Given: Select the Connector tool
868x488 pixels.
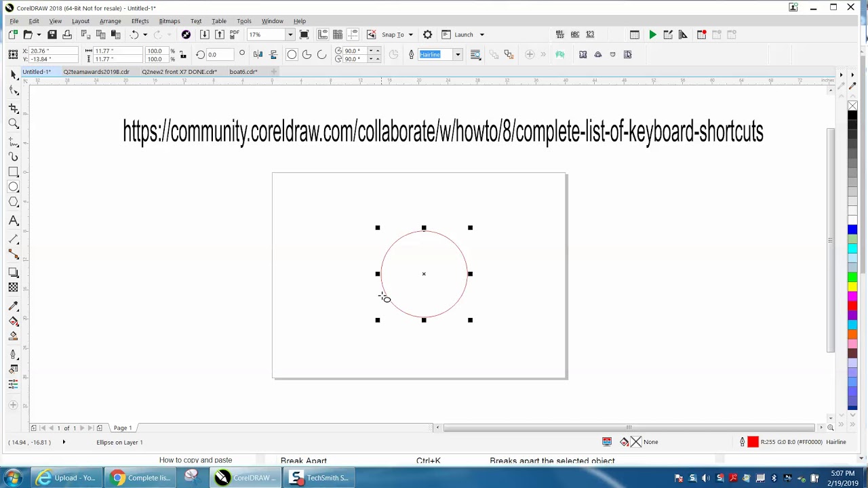Looking at the screenshot, I should (14, 254).
